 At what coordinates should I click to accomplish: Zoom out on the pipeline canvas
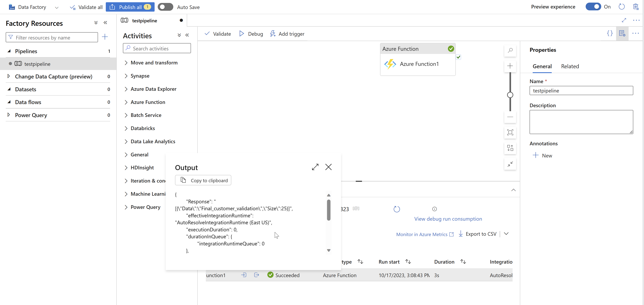coord(510,117)
